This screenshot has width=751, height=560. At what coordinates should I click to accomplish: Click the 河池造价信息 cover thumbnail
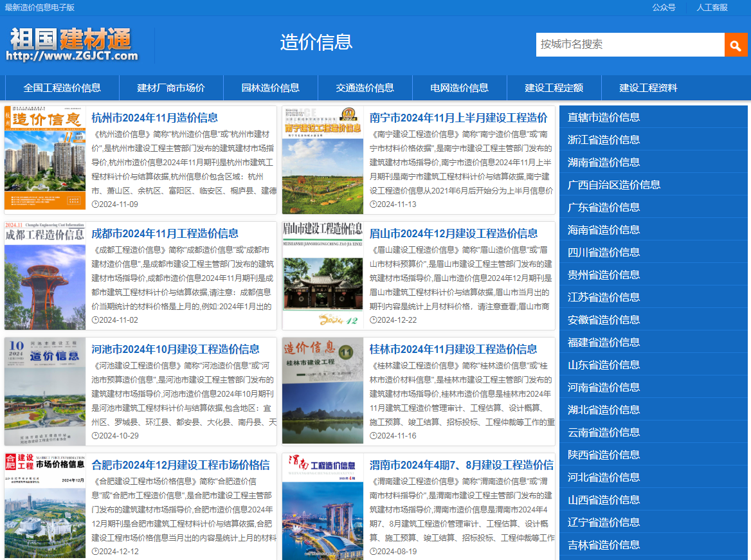click(x=45, y=392)
